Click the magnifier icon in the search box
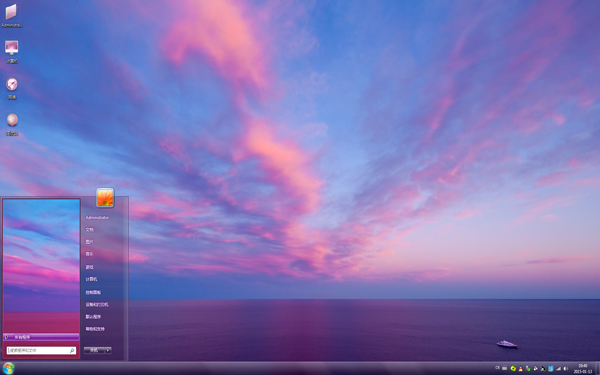Viewport: 600px width, 375px height. pos(72,350)
